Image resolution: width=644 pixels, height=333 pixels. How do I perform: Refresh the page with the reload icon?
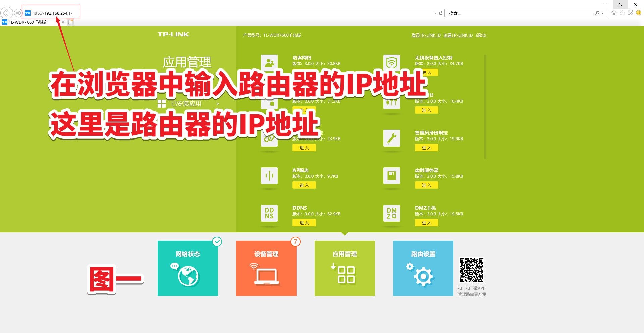[x=441, y=13]
